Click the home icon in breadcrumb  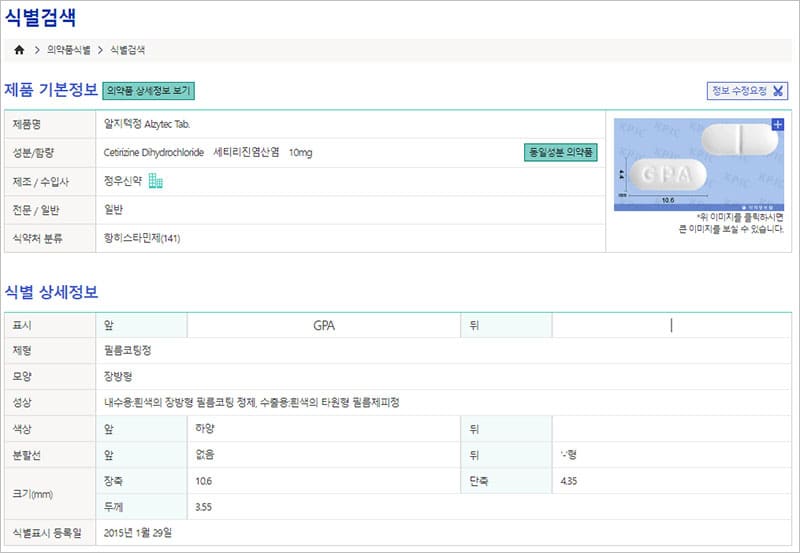19,49
